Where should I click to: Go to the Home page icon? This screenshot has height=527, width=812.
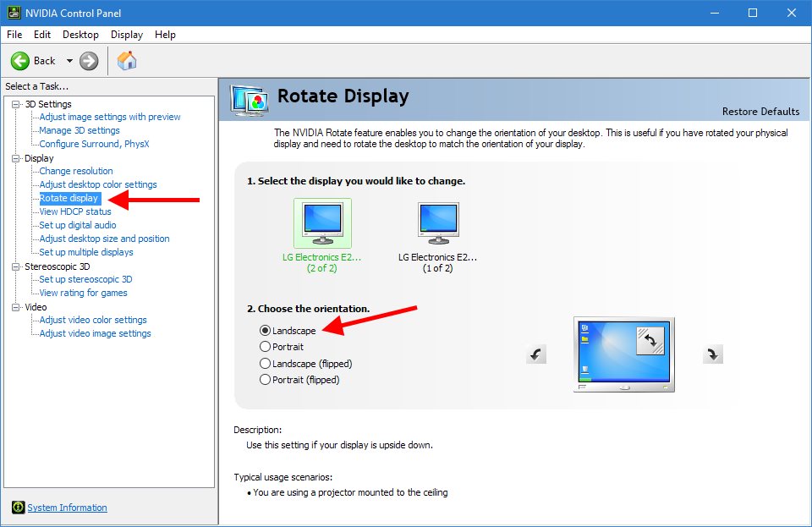coord(127,61)
